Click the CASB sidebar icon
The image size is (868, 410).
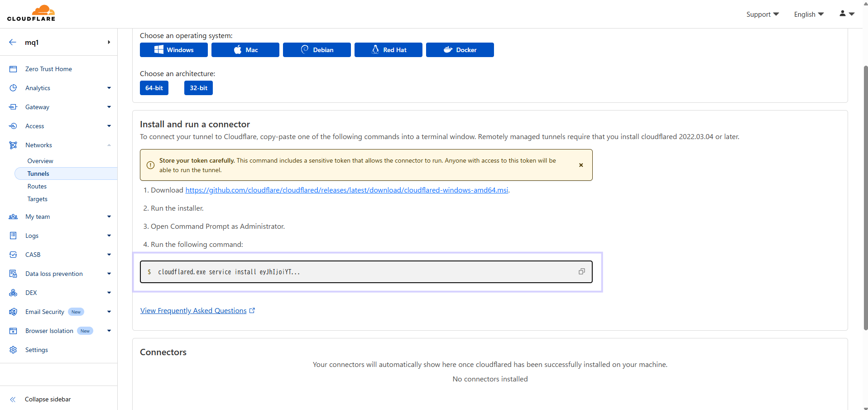[x=13, y=255]
